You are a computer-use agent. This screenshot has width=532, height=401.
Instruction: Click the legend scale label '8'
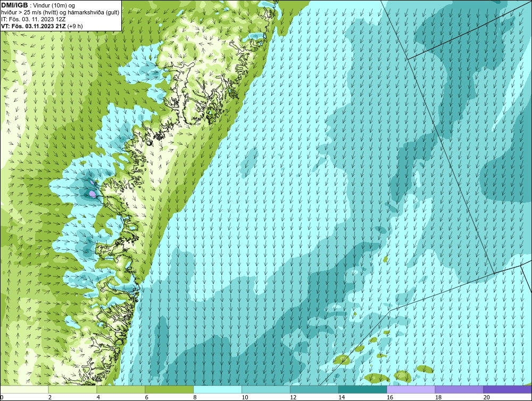pyautogui.click(x=195, y=397)
